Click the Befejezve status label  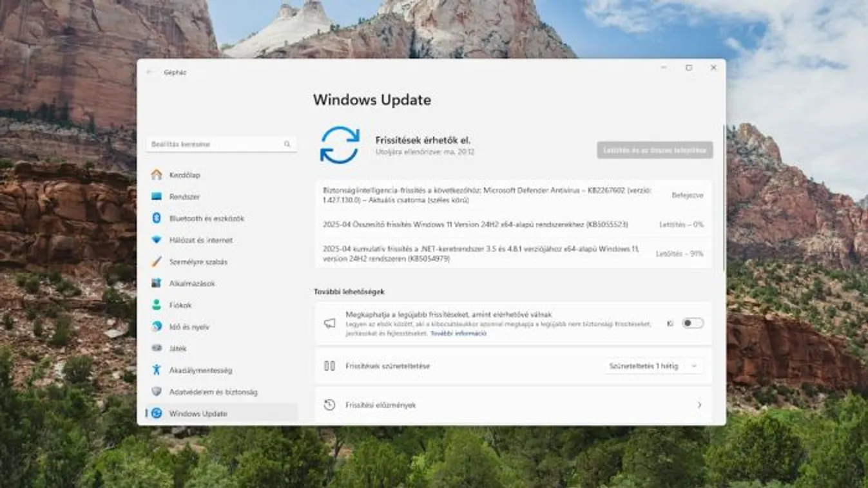pos(688,195)
